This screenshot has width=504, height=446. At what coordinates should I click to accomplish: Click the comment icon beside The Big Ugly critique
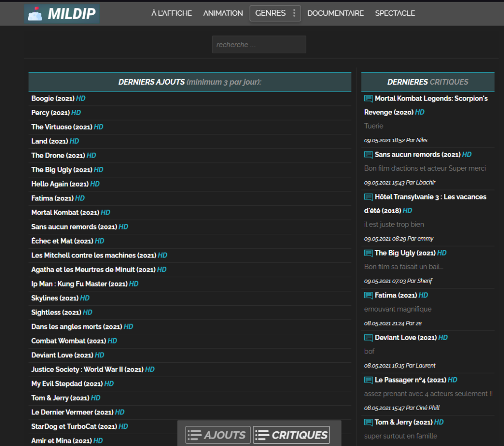tap(368, 253)
